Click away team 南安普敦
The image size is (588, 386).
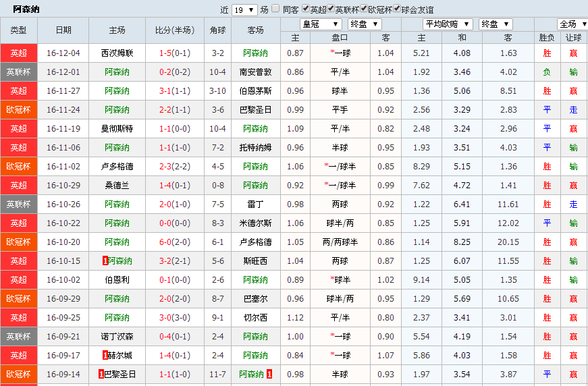256,72
